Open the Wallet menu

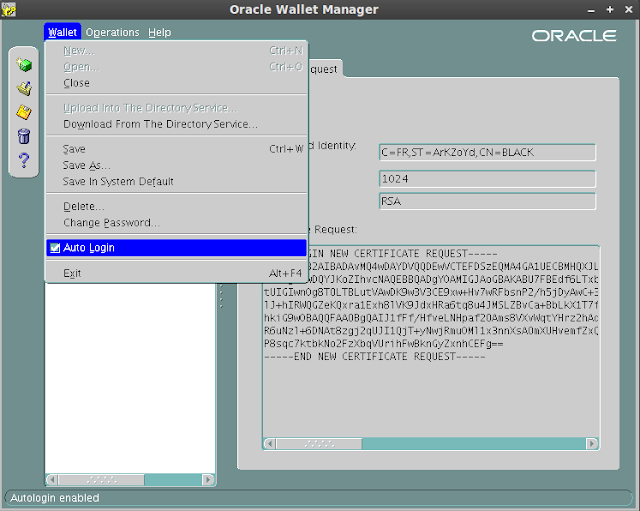62,32
